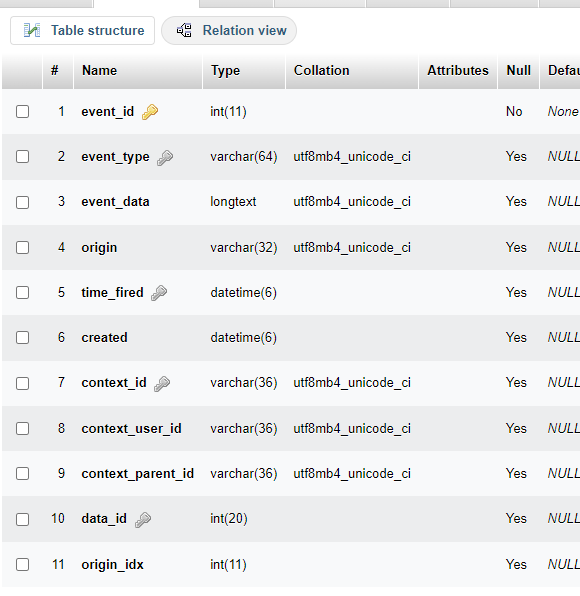This screenshot has width=580, height=596.
Task: Click the Table structure chart icon
Action: (32, 30)
